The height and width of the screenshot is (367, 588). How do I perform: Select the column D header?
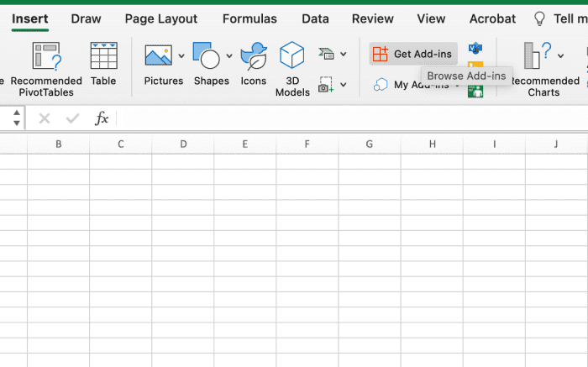click(183, 144)
